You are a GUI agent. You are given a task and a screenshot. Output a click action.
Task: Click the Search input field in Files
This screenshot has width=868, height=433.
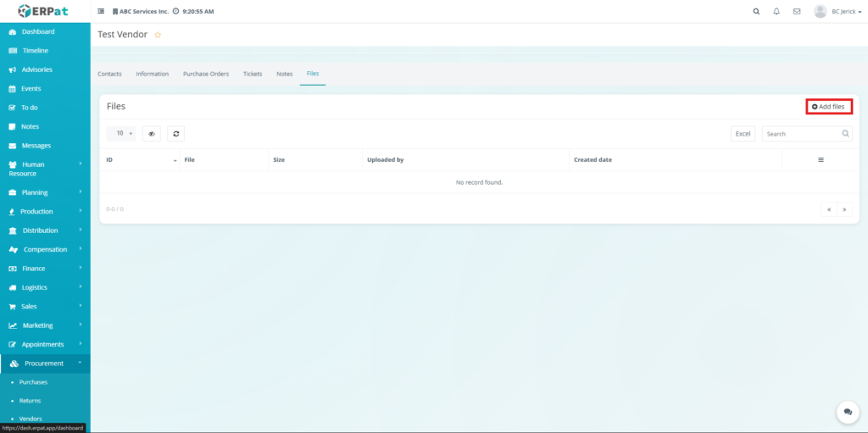coord(801,134)
